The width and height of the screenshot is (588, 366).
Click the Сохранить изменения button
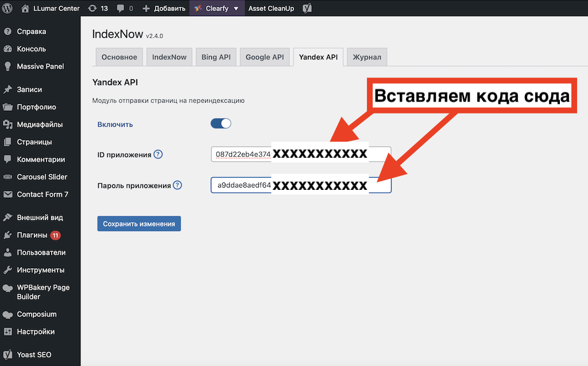[x=139, y=224]
